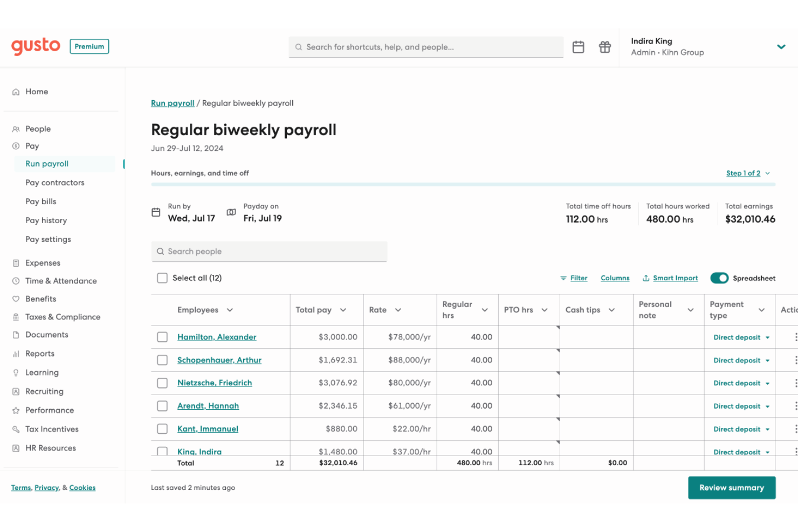
Task: Open the calendar icon in the top bar
Action: [578, 47]
